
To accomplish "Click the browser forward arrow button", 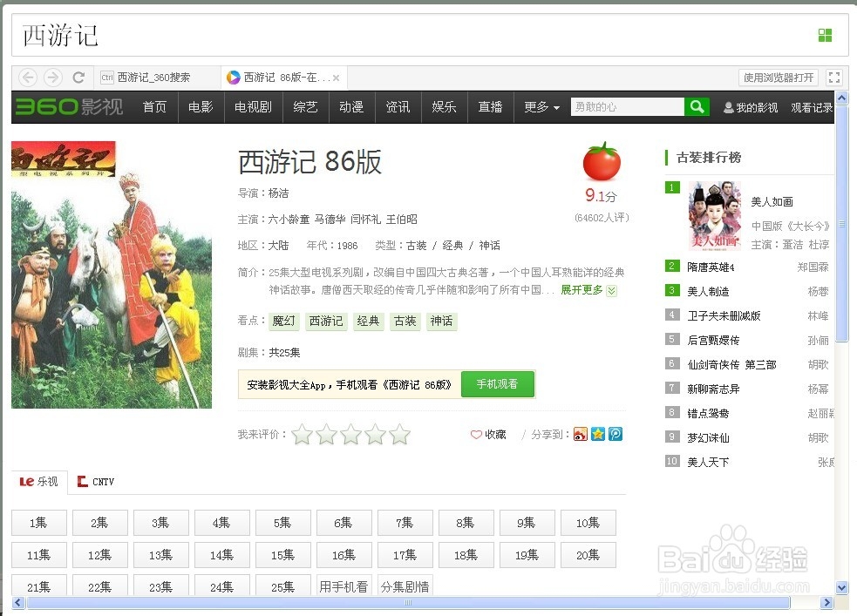I will pos(52,78).
